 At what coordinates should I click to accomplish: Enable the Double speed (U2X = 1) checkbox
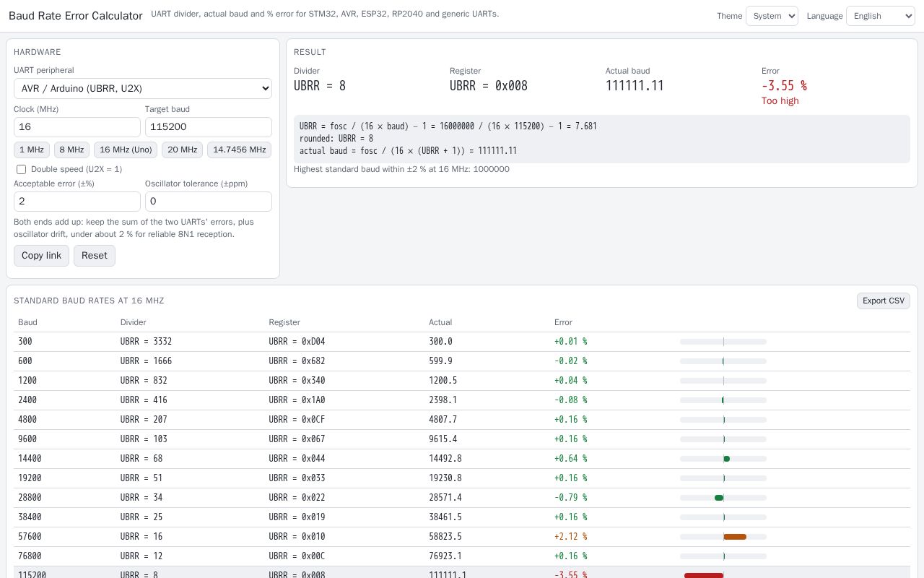coord(21,169)
